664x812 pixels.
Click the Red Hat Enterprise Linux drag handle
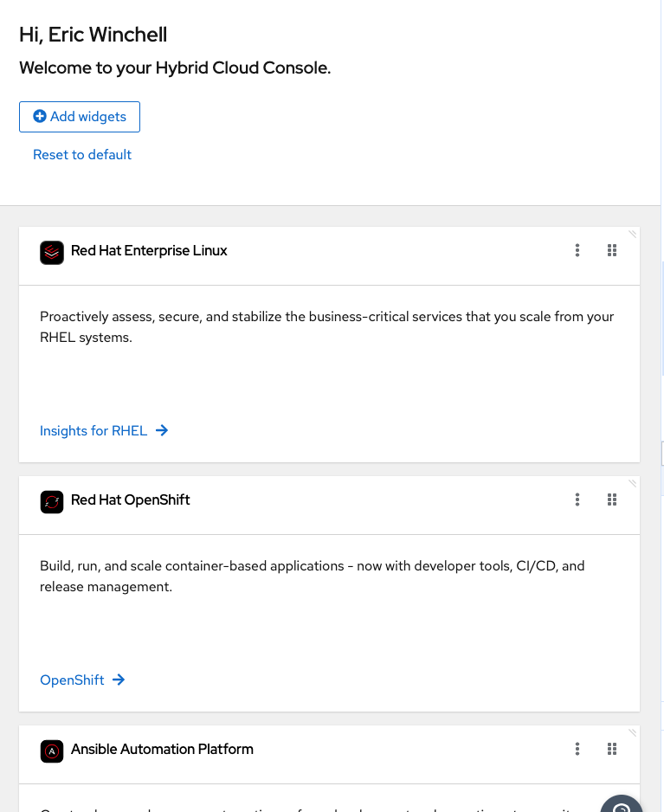tap(612, 251)
